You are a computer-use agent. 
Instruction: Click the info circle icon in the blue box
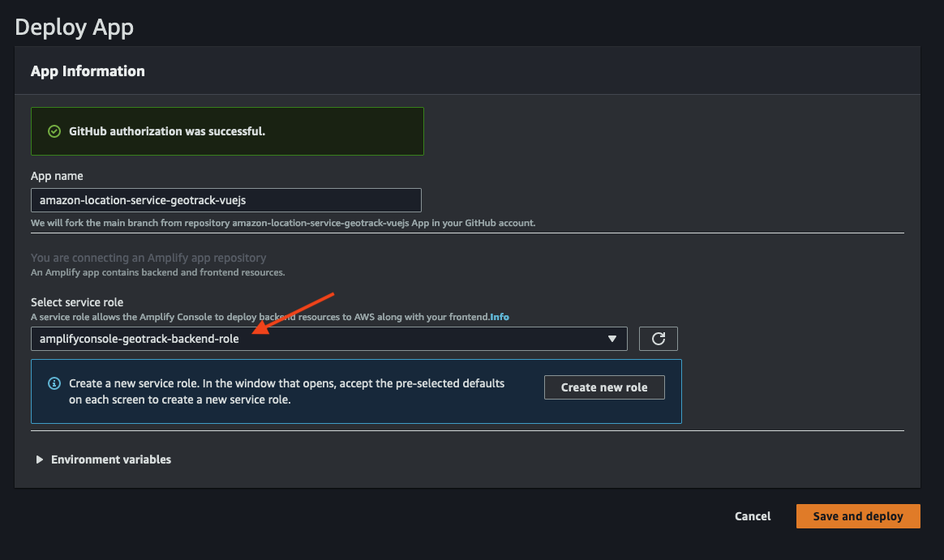(54, 384)
